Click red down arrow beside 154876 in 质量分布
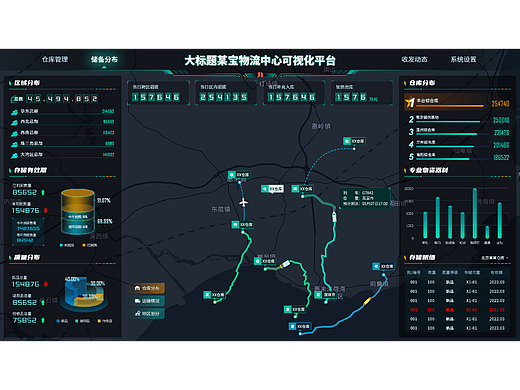This screenshot has height=390, width=520. (x=46, y=284)
